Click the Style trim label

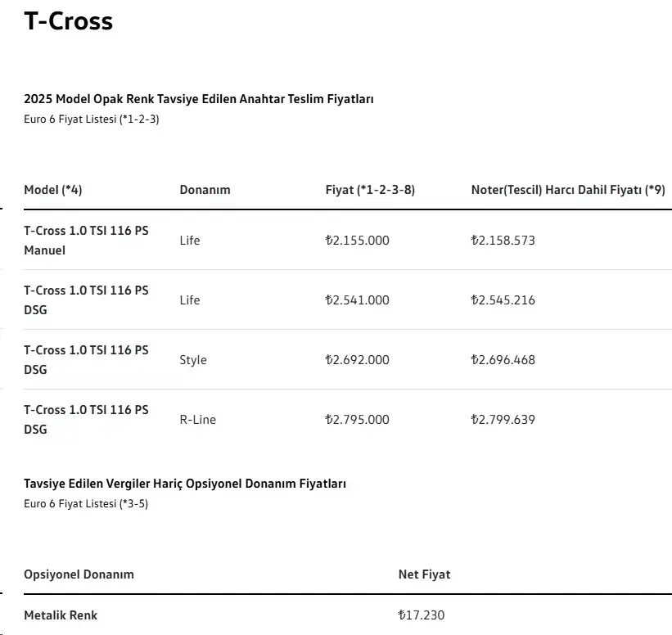(193, 360)
